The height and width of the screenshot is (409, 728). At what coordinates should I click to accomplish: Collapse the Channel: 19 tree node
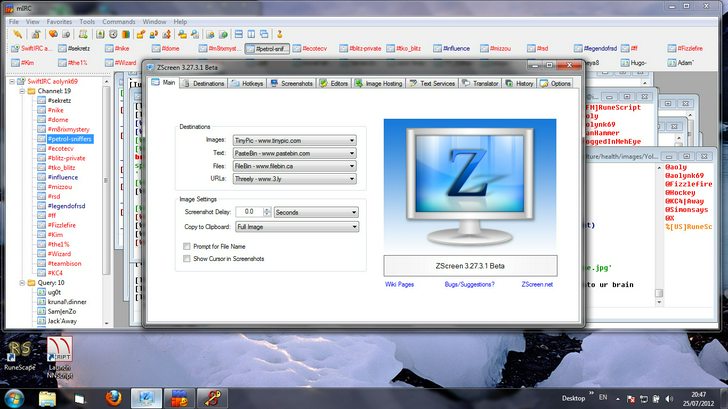tap(22, 91)
